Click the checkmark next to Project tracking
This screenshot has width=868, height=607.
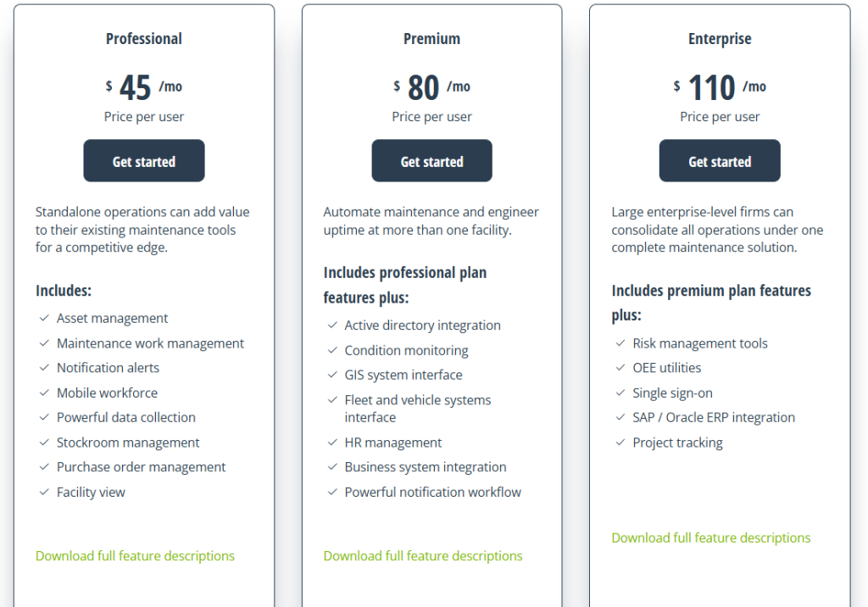(x=620, y=443)
